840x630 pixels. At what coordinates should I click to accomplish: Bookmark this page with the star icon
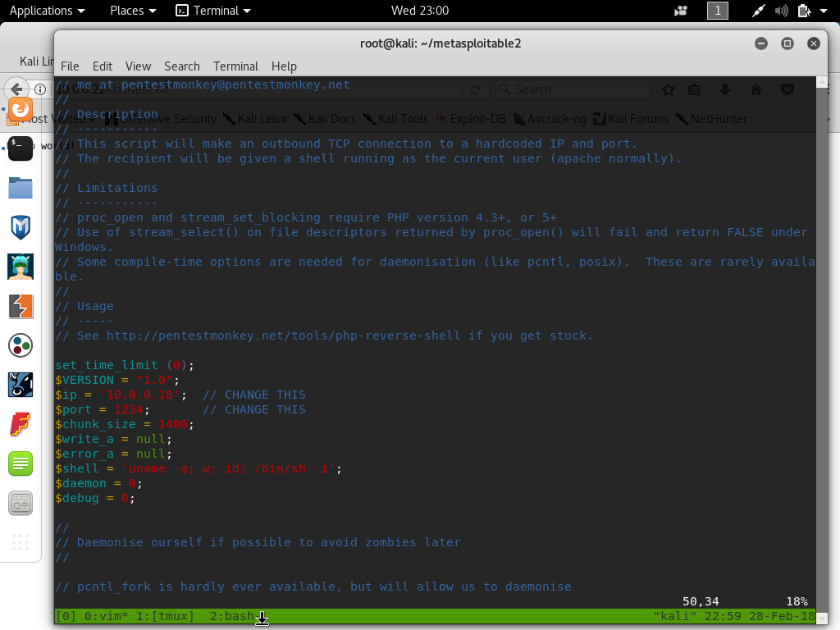pyautogui.click(x=668, y=89)
